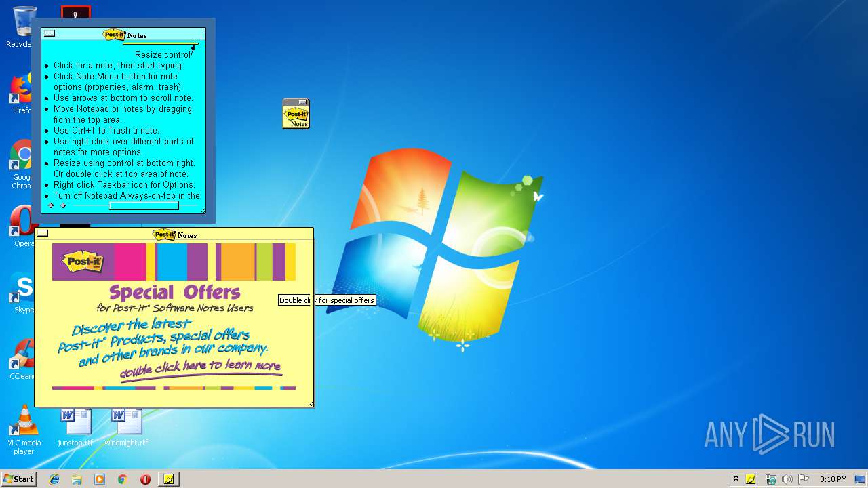Launch Internet Explorer from the taskbar
868x488 pixels.
pyautogui.click(x=54, y=479)
